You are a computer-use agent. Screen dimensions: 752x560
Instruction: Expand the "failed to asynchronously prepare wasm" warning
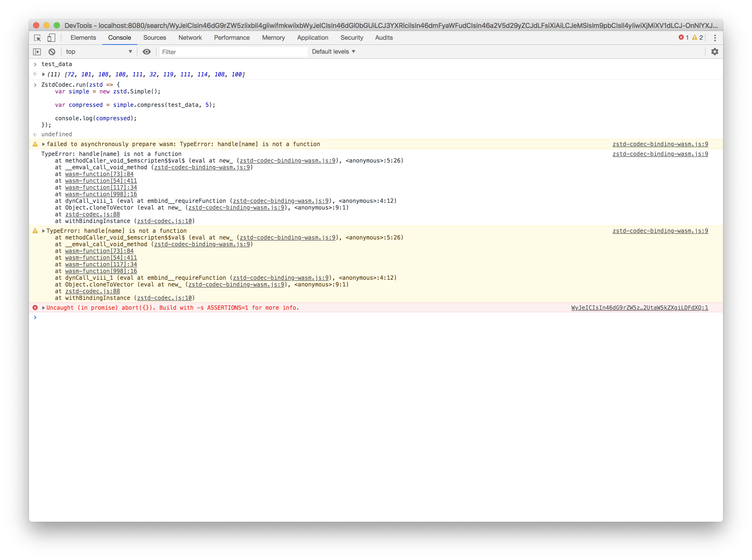pyautogui.click(x=44, y=144)
